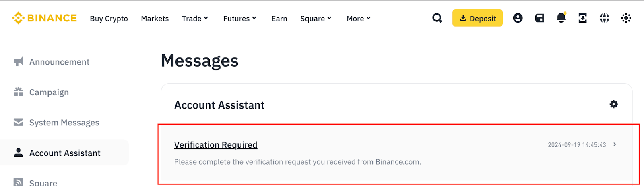Screen dimensions: 644x186
Task: Open the Verification Required message link
Action: pyautogui.click(x=216, y=145)
